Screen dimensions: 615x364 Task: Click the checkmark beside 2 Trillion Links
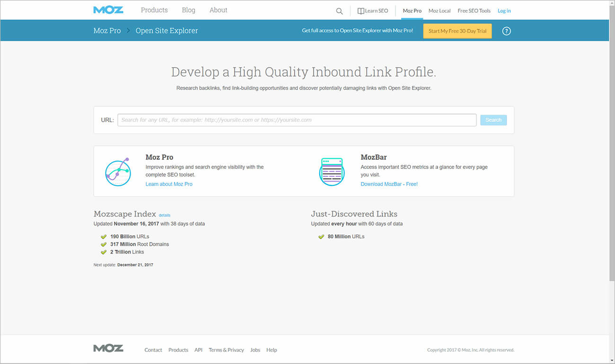click(x=104, y=252)
